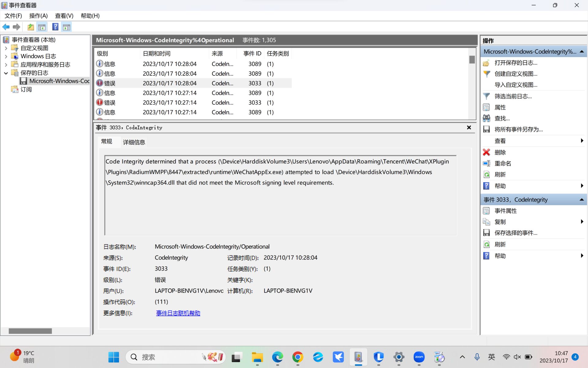Collapse the 事件 3033 actions section
This screenshot has height=368, width=588.
click(582, 200)
